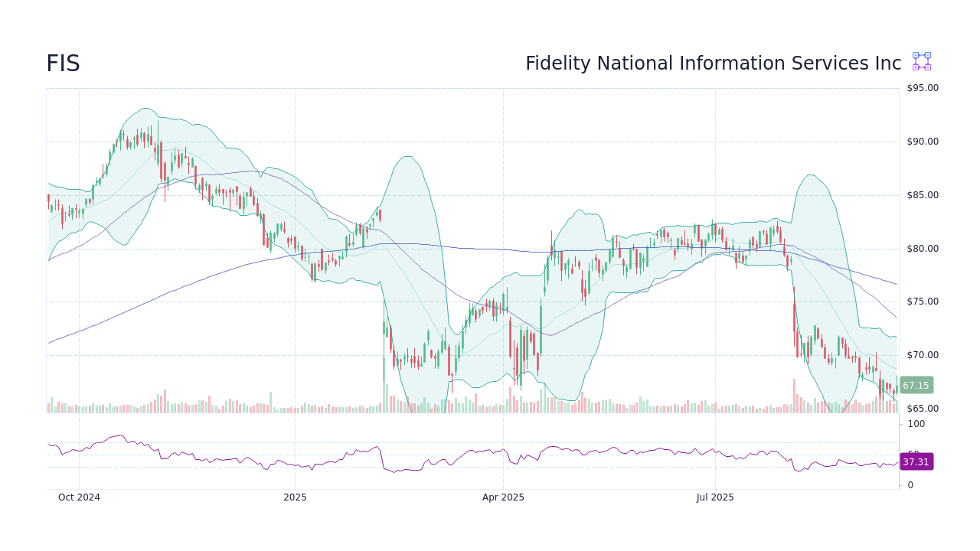Click the Fidelity National Information Services Inc title
This screenshot has width=980, height=551.
pyautogui.click(x=713, y=64)
